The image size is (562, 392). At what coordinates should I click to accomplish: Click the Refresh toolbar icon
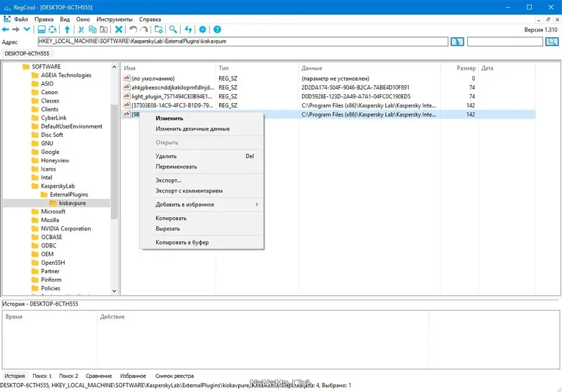pyautogui.click(x=188, y=30)
